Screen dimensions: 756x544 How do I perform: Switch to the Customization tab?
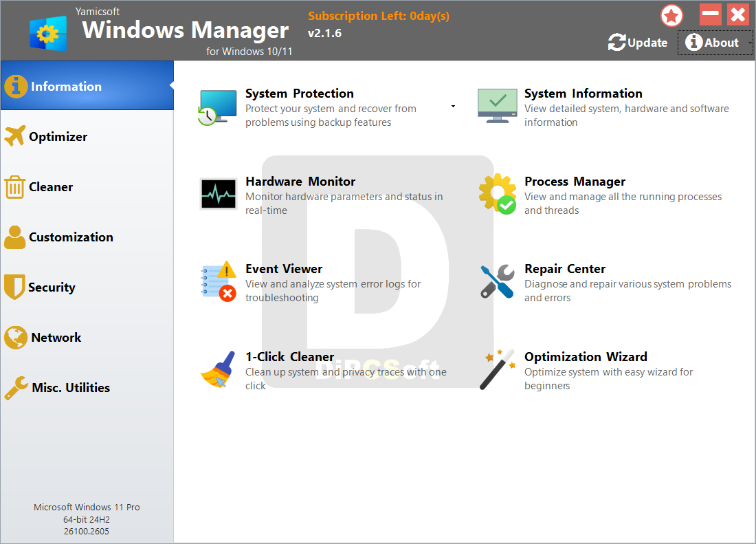click(x=87, y=237)
